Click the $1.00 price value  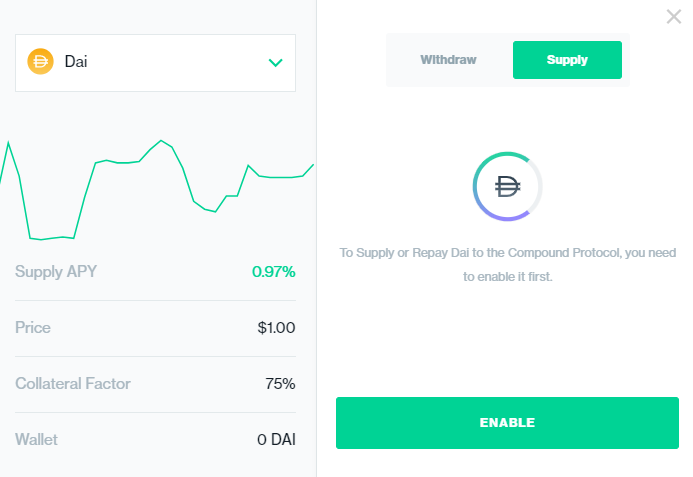click(x=276, y=328)
